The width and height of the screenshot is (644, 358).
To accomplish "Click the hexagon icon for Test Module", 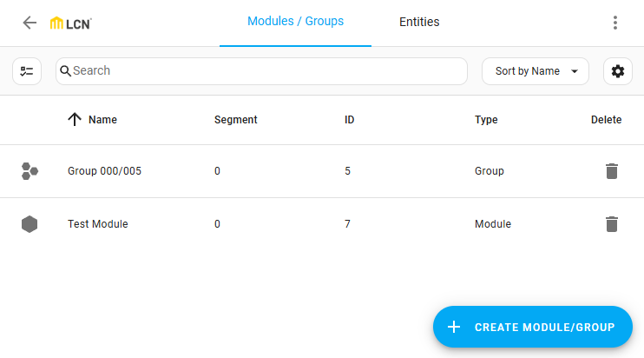I will (x=30, y=224).
